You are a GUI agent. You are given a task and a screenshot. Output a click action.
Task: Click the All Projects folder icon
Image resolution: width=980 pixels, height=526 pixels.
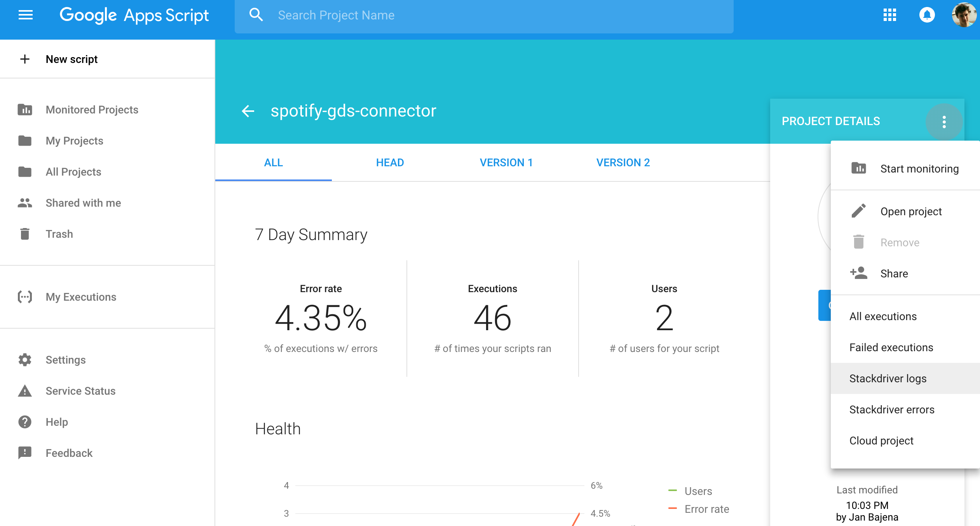tap(25, 172)
